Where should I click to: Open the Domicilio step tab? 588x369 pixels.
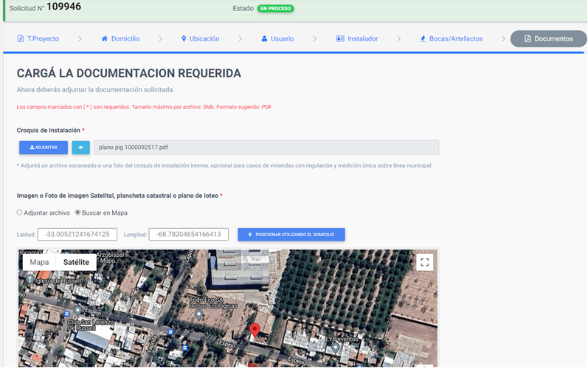pos(120,38)
